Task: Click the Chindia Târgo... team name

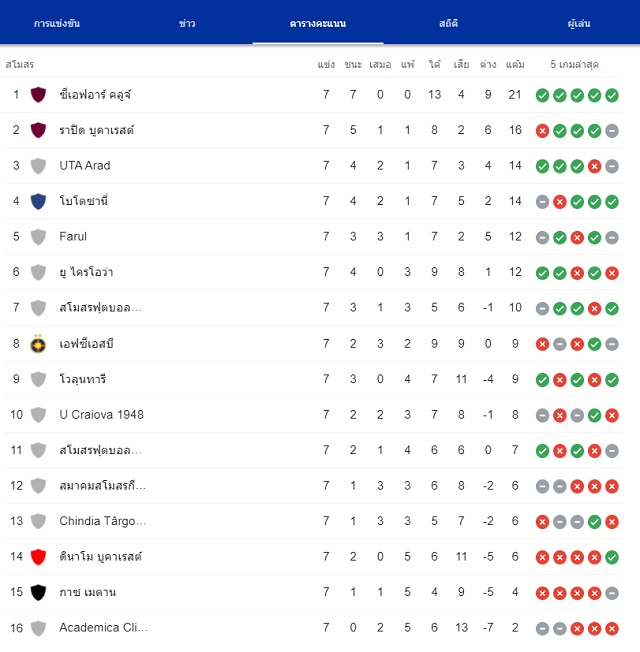Action: [103, 521]
